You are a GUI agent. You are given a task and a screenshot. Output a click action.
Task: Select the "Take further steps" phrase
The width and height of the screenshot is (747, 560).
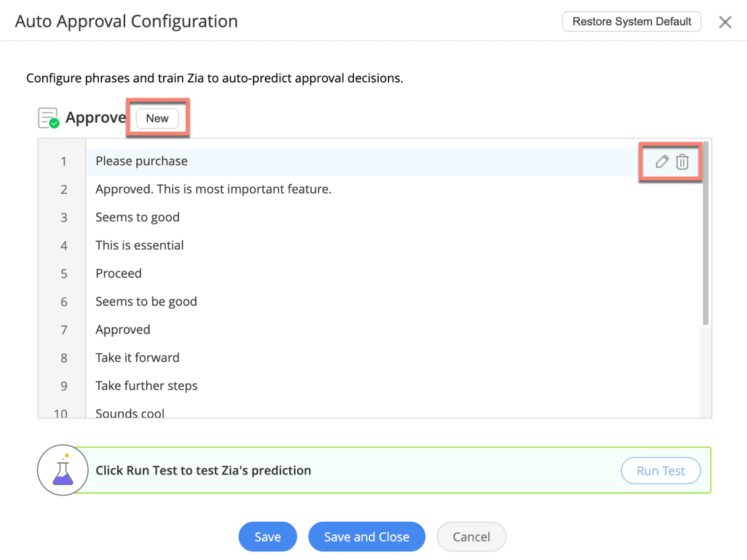tap(147, 386)
